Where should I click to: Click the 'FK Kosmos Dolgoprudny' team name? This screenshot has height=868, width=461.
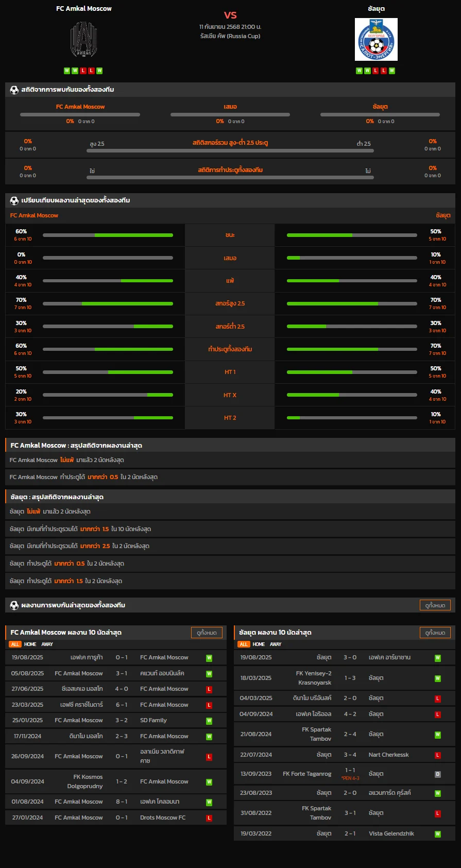[85, 782]
